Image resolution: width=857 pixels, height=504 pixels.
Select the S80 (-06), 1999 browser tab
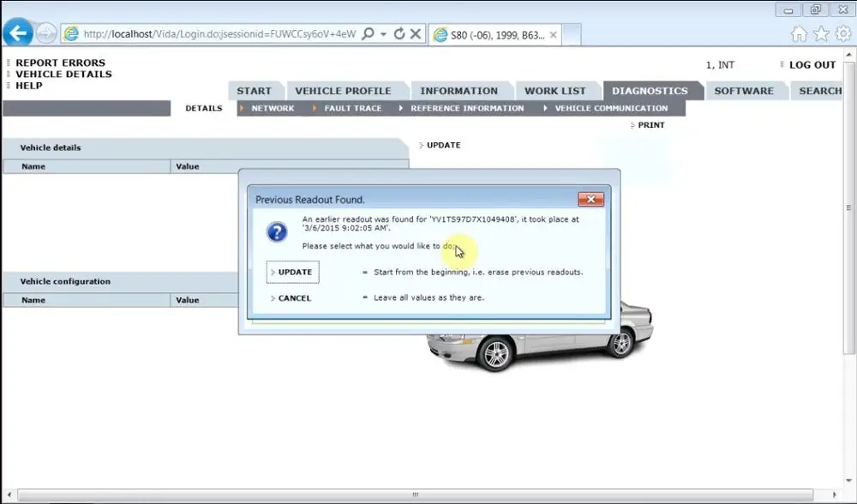click(x=494, y=35)
